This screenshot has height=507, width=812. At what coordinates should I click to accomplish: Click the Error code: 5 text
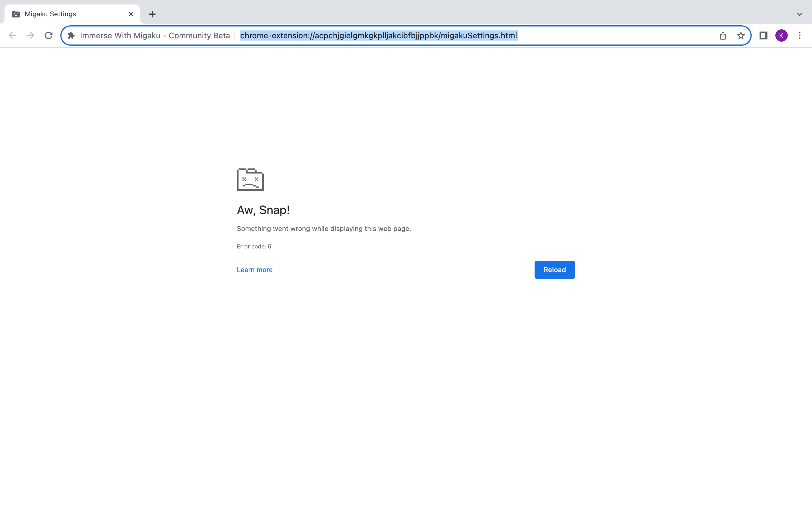click(254, 246)
